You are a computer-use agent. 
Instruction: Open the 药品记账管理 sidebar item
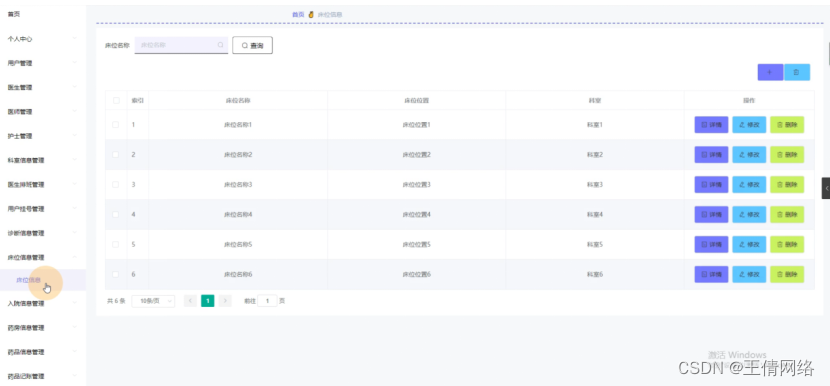42,376
